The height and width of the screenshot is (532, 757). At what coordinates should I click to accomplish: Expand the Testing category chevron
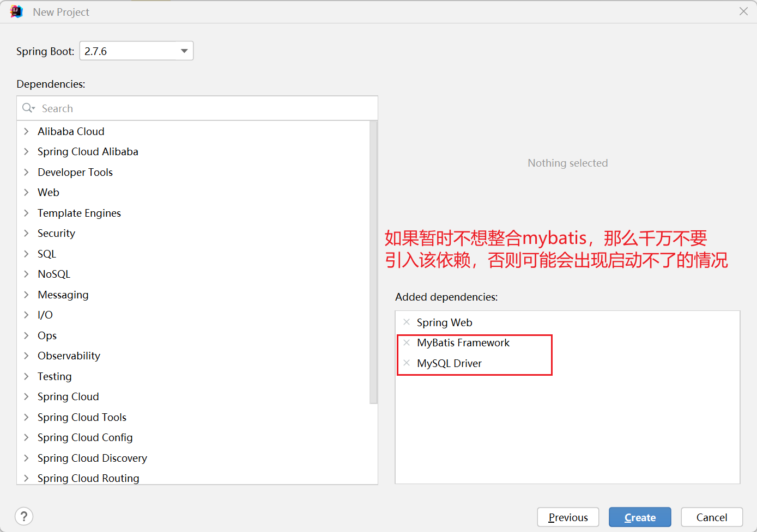(x=26, y=376)
